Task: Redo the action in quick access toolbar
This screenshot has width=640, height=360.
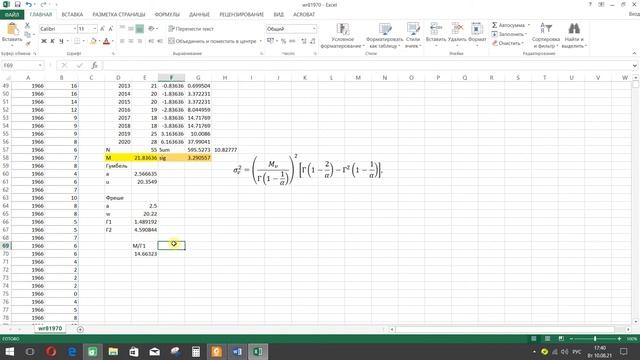Action: [43, 4]
